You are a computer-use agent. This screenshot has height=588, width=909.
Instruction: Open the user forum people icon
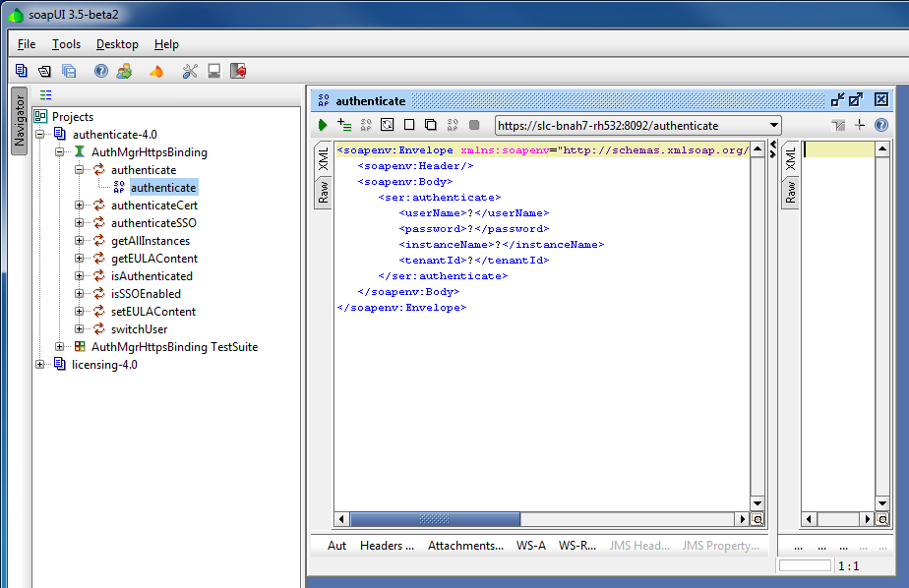point(124,71)
